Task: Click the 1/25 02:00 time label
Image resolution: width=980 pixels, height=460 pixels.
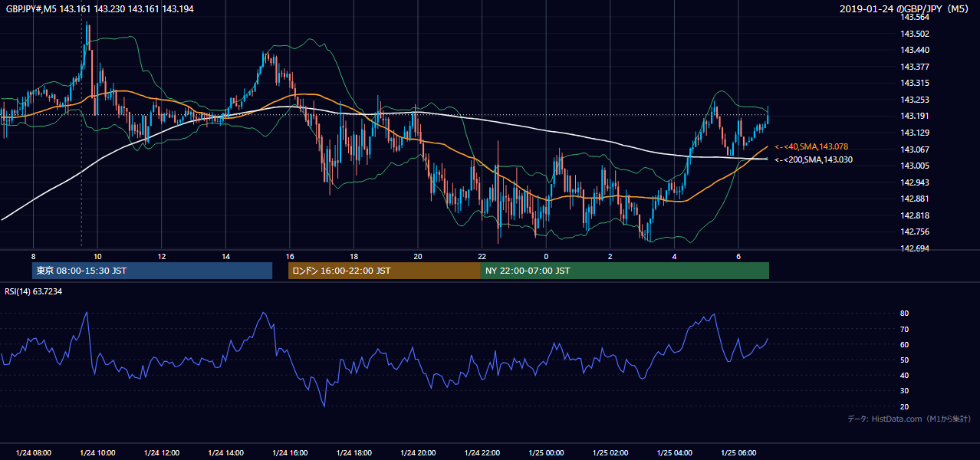Action: [610, 453]
